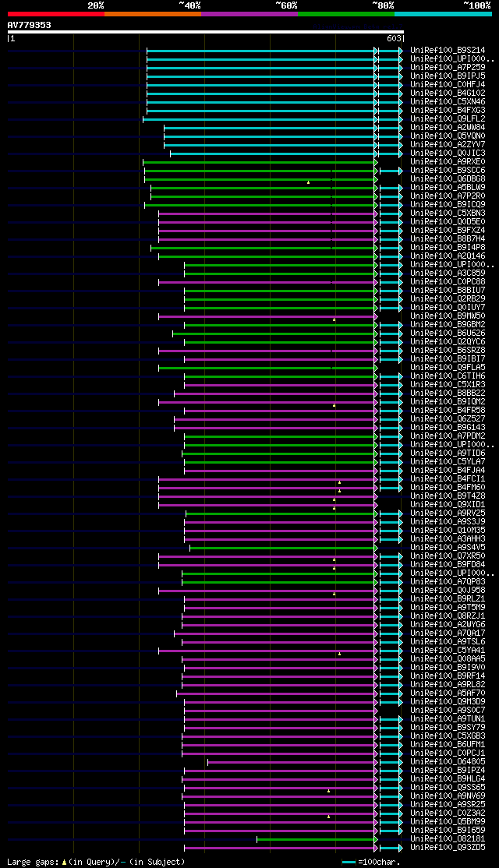Click the purple ~60% identity legend segment
The image size is (499, 868).
(x=249, y=14)
